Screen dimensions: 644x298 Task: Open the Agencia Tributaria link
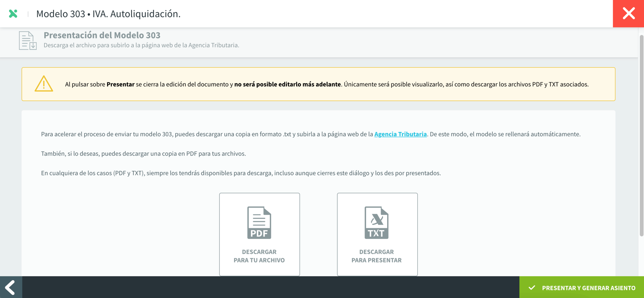pyautogui.click(x=400, y=134)
